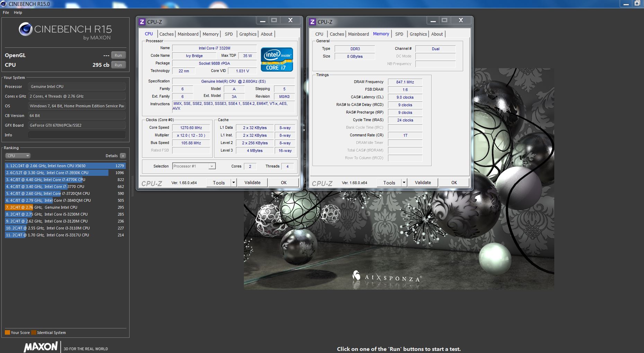Click the Intel Core i7 badge icon
This screenshot has width=644, height=353.
tap(277, 60)
